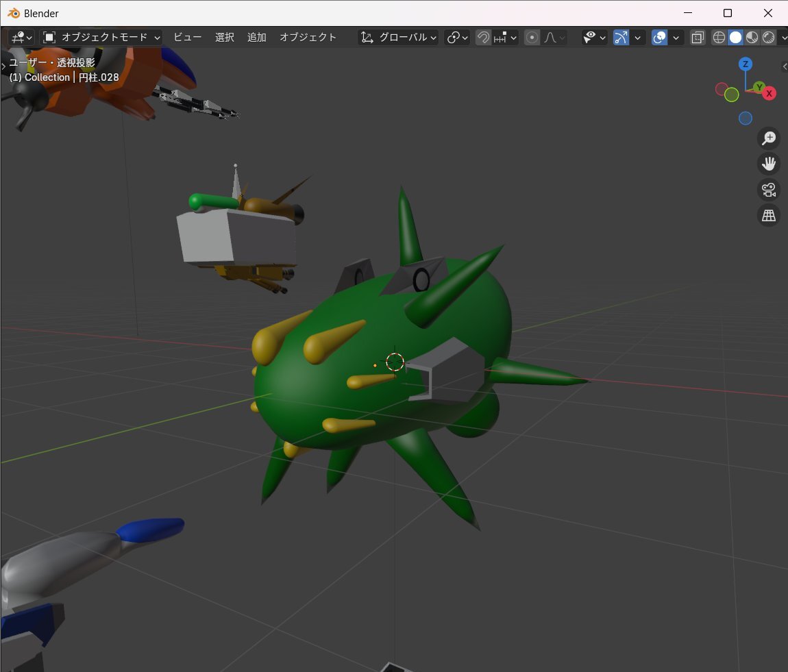Screen dimensions: 788x672
Task: Click the Z axis on navigation gizmo
Action: (x=746, y=64)
